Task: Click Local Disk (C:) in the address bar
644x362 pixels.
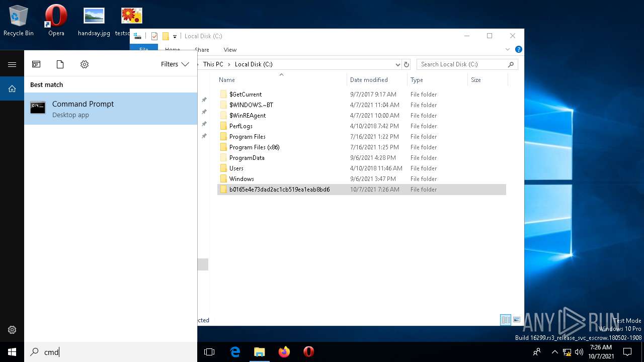Action: point(254,64)
